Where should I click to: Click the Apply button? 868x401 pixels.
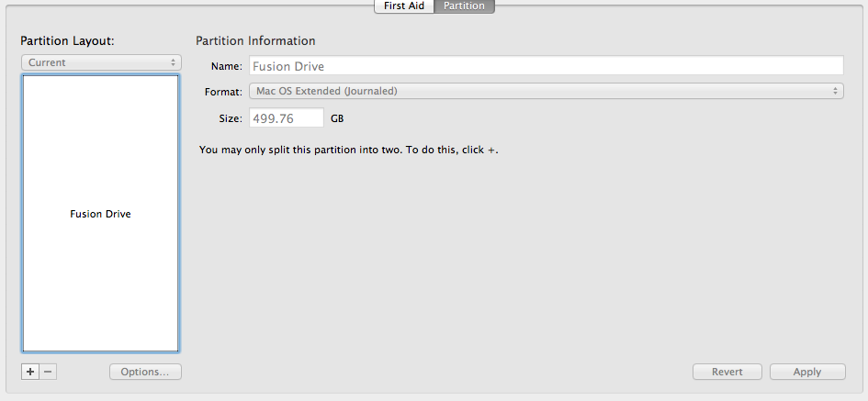point(807,372)
